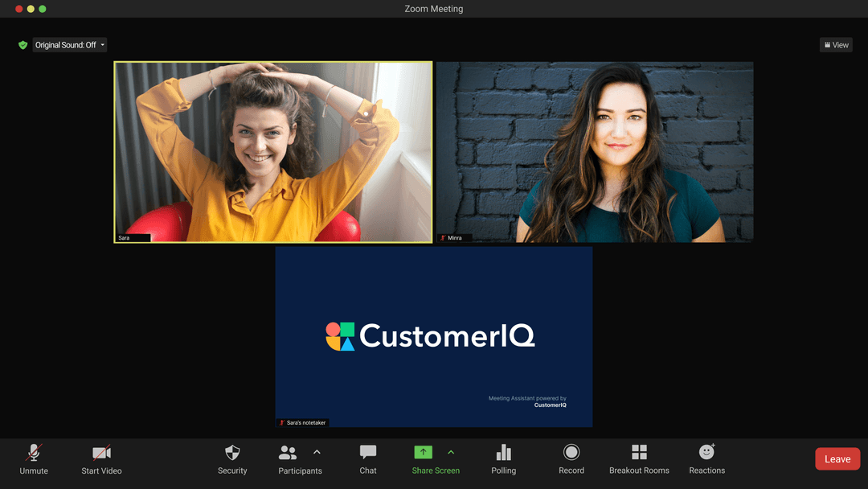
Task: Click Minra's muted microphone indicator
Action: point(442,237)
